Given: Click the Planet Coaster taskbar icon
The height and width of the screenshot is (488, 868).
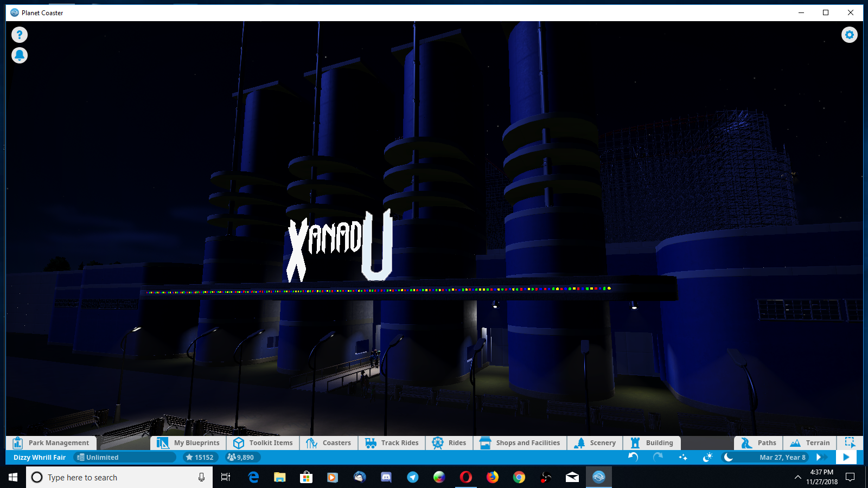Looking at the screenshot, I should point(599,477).
